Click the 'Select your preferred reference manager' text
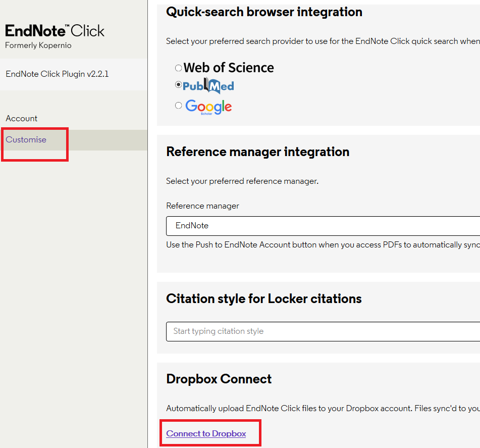Image resolution: width=480 pixels, height=448 pixels. [242, 181]
